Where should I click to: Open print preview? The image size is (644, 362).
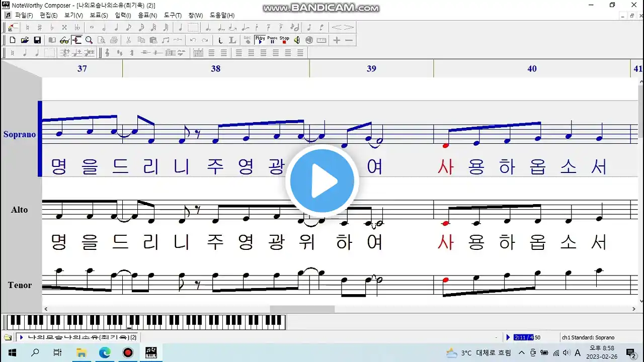101,40
